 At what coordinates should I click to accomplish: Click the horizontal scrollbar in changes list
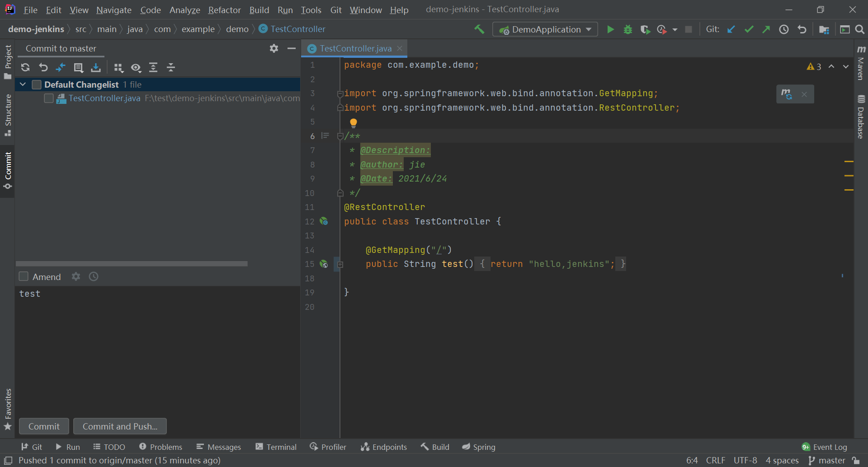[x=132, y=264]
